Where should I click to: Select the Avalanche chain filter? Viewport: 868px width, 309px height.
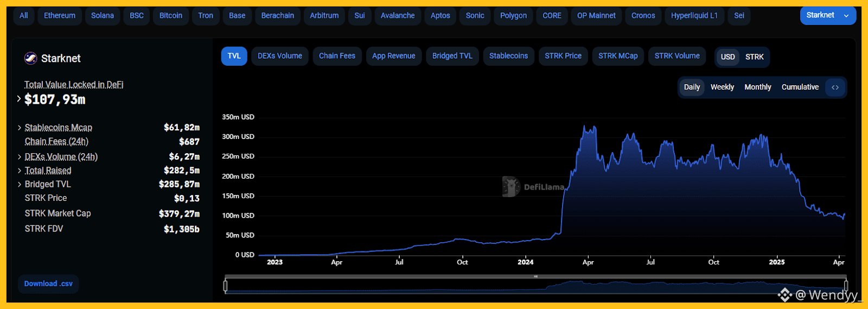[398, 16]
